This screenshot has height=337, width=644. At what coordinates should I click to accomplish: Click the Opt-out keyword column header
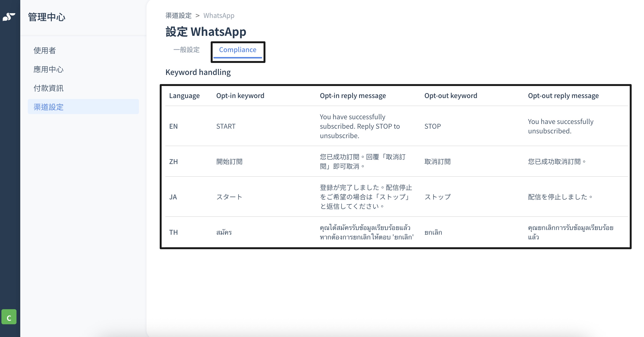click(x=451, y=96)
